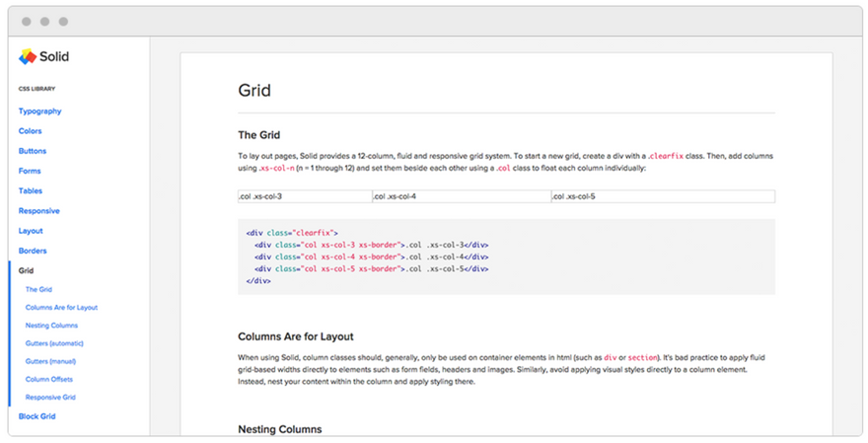Click the Columns Are for Layout heading

pyautogui.click(x=296, y=336)
